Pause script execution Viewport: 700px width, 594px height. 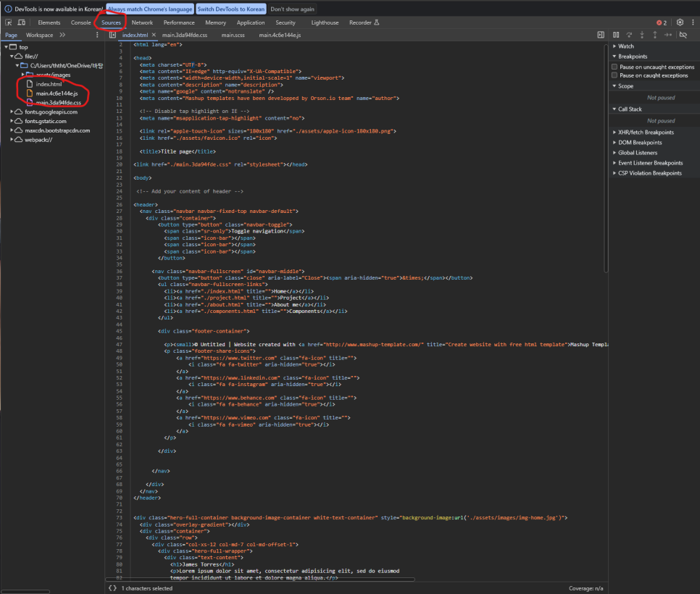(x=616, y=35)
